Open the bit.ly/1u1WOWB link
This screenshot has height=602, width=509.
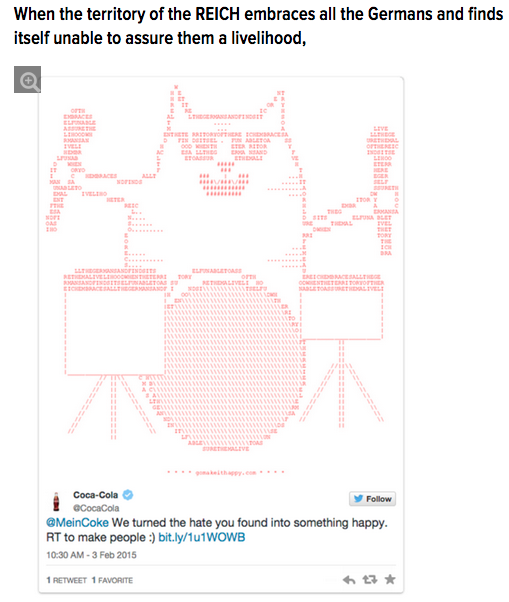point(202,537)
